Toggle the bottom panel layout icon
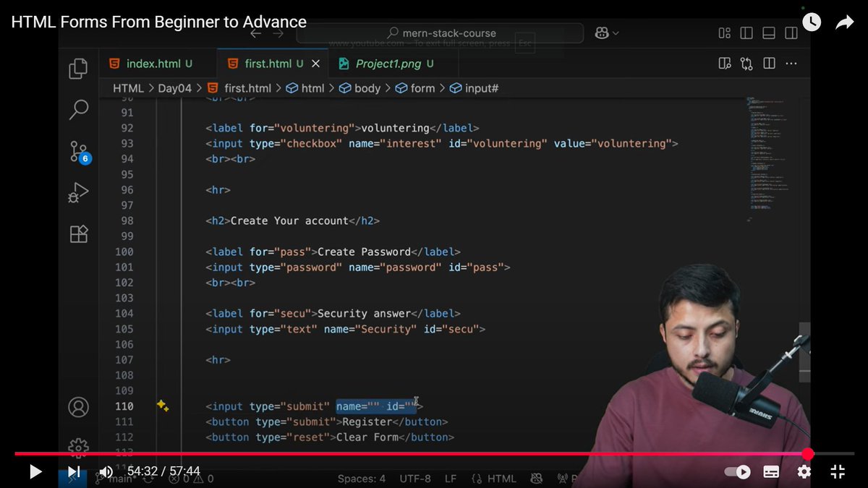Screen dimensions: 868x488 (769, 33)
